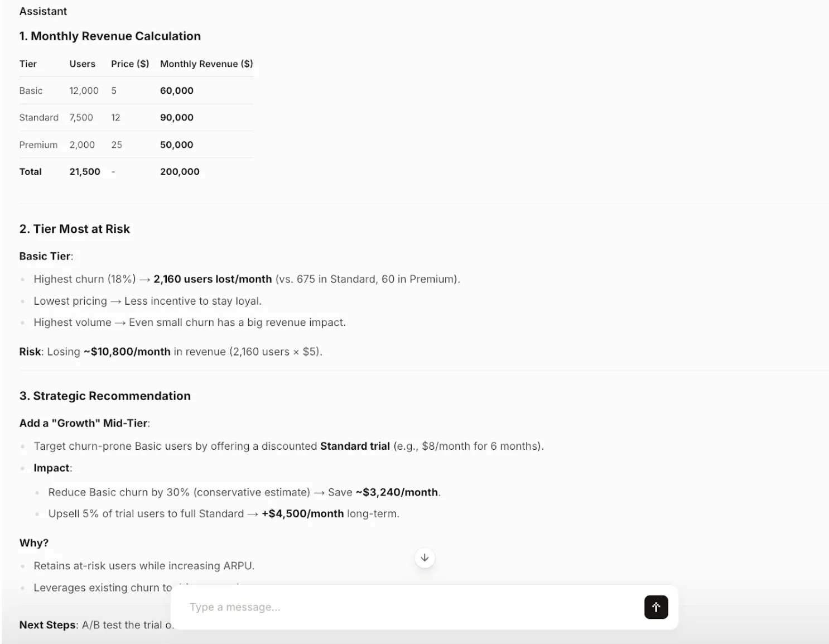829x644 pixels.
Task: Click the "Assistant" label at the top
Action: [43, 11]
